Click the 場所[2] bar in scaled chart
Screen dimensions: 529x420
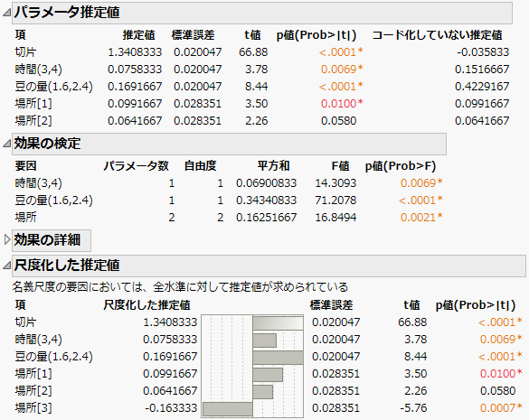click(262, 392)
